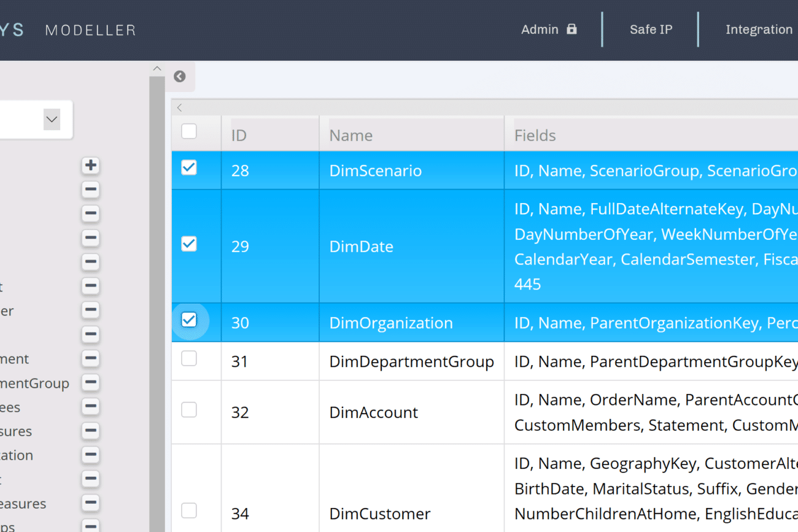
Task: Click the plus icon at the top of the sidebar list
Action: pyautogui.click(x=90, y=165)
